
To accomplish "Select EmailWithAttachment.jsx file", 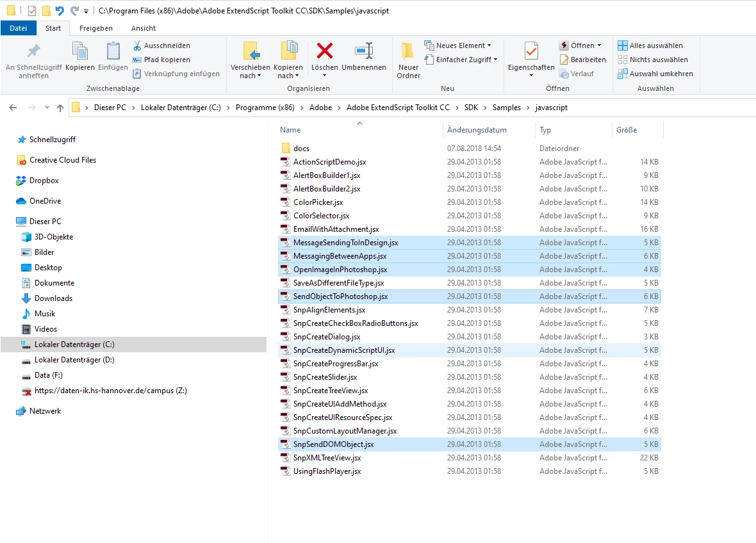I will pos(469,229).
